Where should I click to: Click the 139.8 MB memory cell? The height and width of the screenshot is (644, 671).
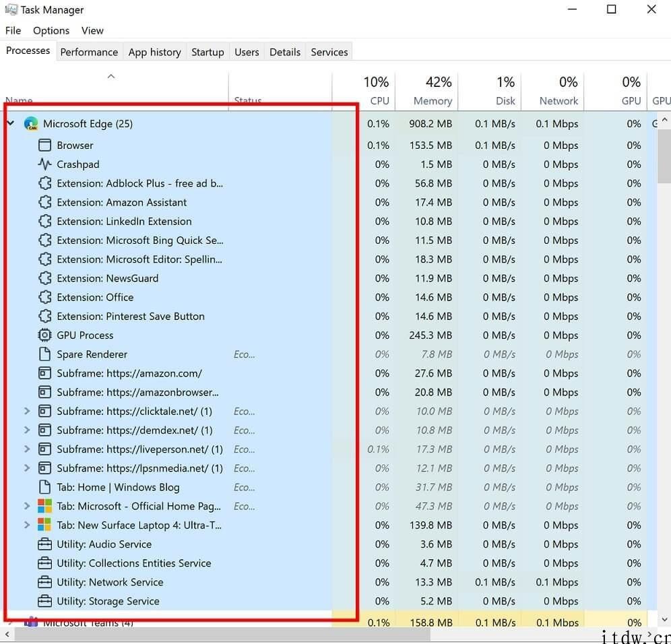[430, 525]
